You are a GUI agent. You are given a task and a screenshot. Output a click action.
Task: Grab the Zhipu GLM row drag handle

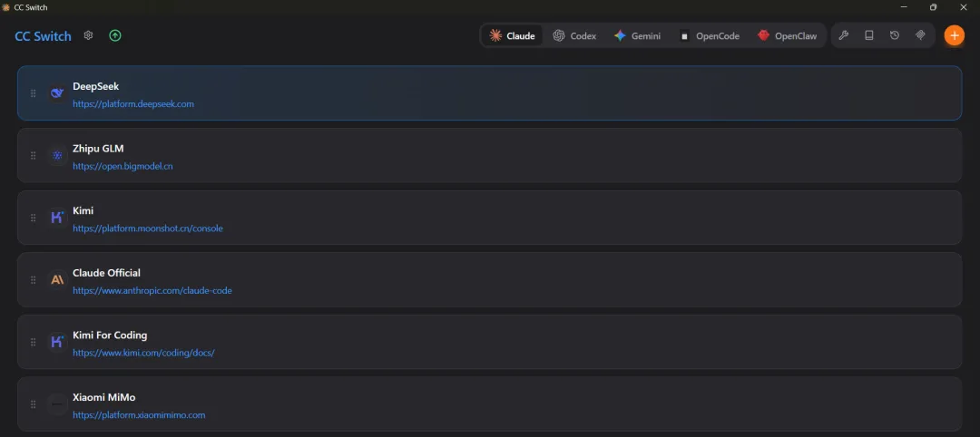click(x=34, y=155)
